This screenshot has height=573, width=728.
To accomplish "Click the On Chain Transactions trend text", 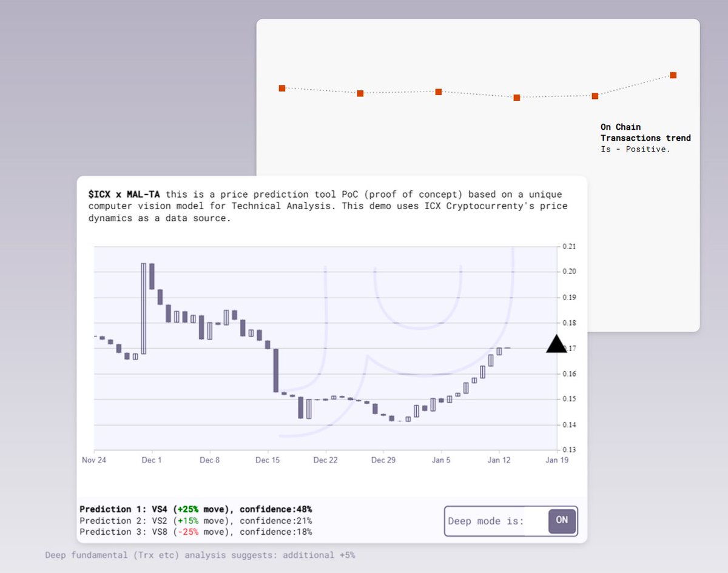I will pos(645,132).
